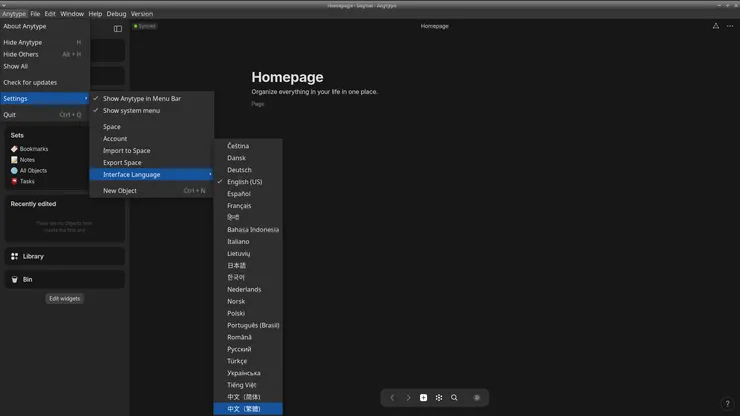Viewport: 740px width, 416px height.
Task: Choose Hide Anytype
Action: [45, 42]
